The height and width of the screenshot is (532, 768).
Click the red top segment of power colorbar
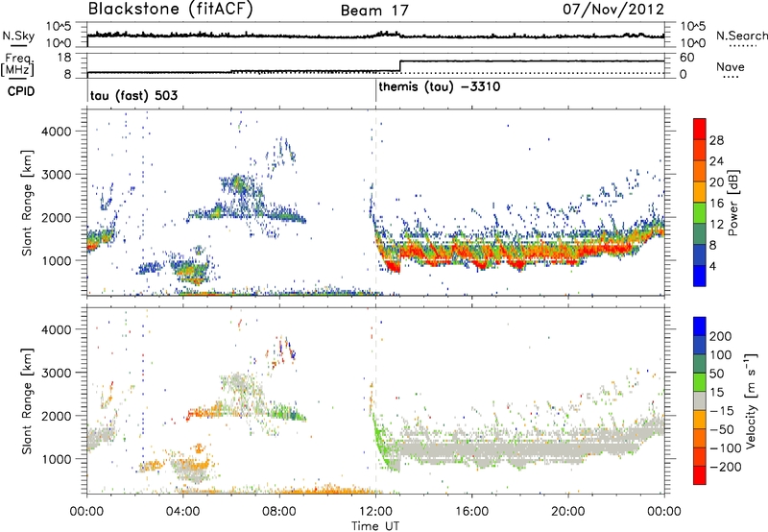pos(700,129)
